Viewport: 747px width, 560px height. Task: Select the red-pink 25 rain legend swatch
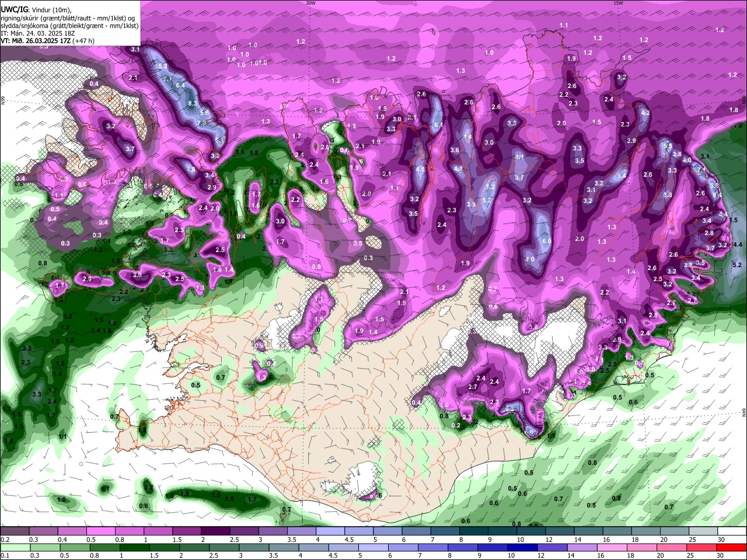click(x=700, y=547)
